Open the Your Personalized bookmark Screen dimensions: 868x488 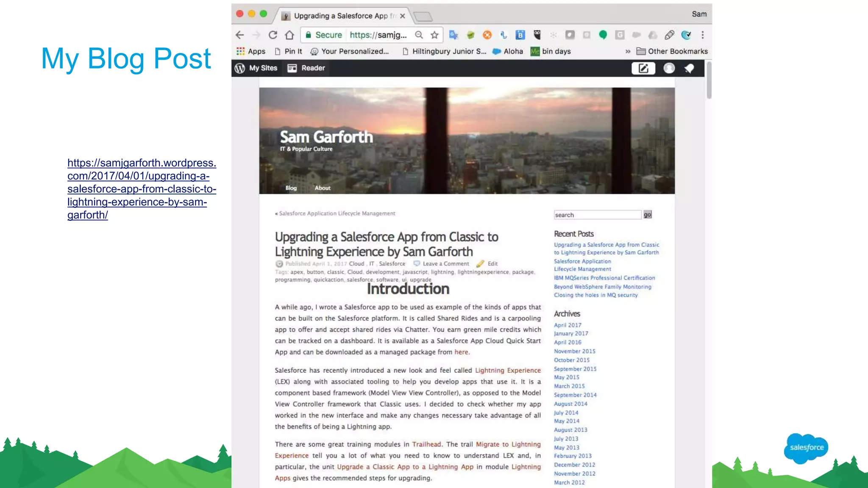click(350, 51)
